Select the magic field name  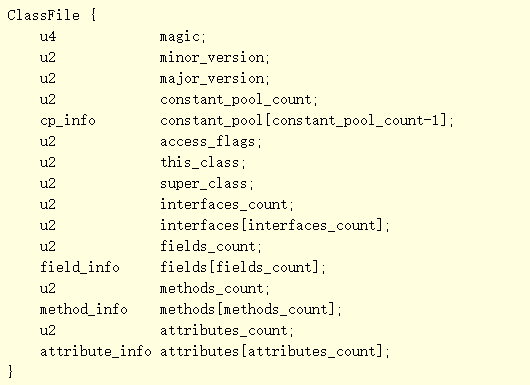[x=180, y=37]
